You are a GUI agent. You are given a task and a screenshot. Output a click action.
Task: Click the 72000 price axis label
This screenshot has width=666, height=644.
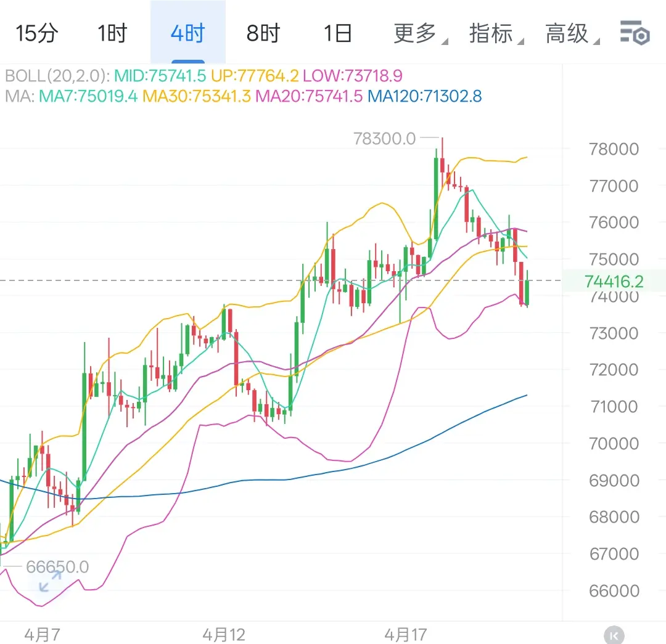614,370
